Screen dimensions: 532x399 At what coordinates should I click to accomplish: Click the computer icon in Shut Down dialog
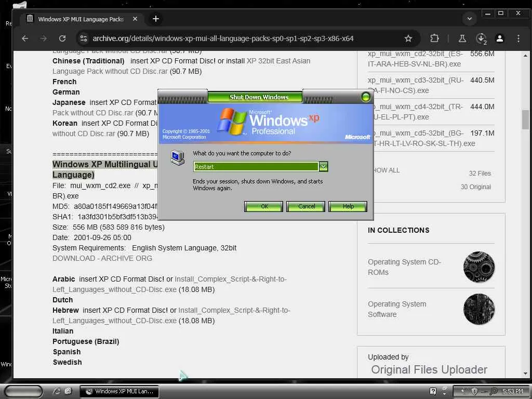[x=177, y=158]
